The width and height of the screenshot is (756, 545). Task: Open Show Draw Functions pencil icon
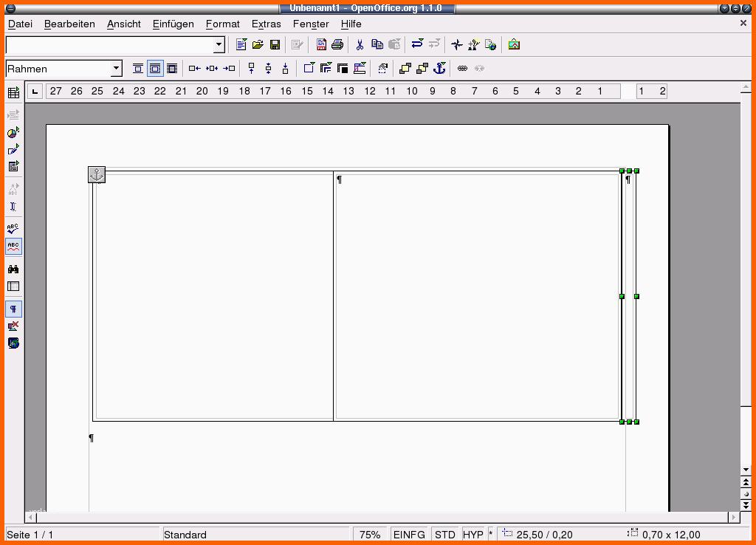click(x=13, y=149)
